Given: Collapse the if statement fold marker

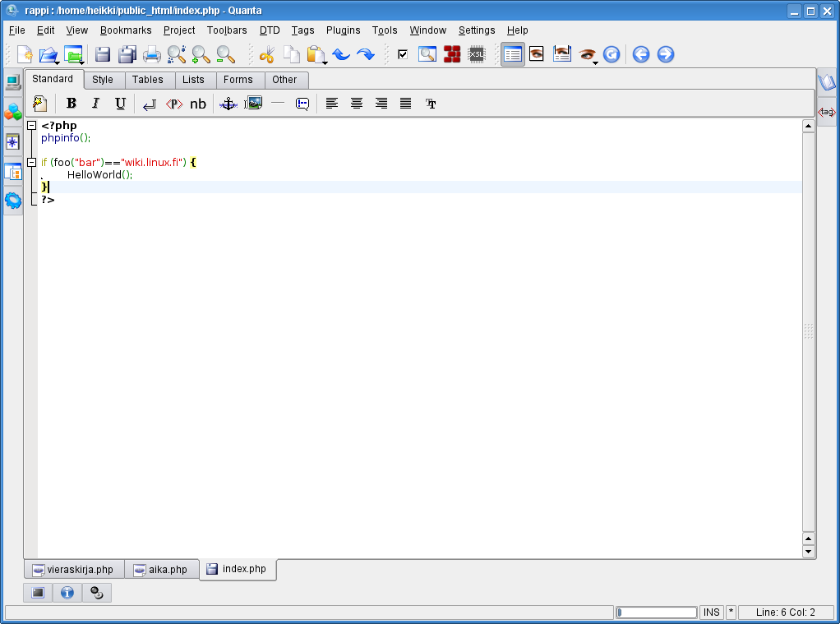Looking at the screenshot, I should (x=31, y=163).
